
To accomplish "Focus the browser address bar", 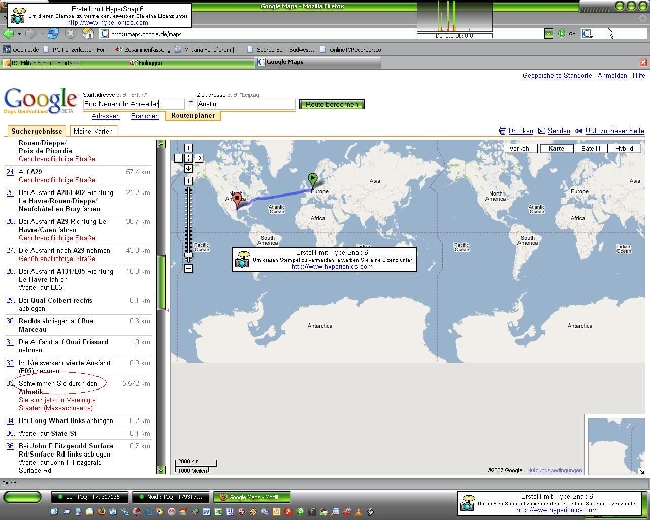I will tap(257, 34).
